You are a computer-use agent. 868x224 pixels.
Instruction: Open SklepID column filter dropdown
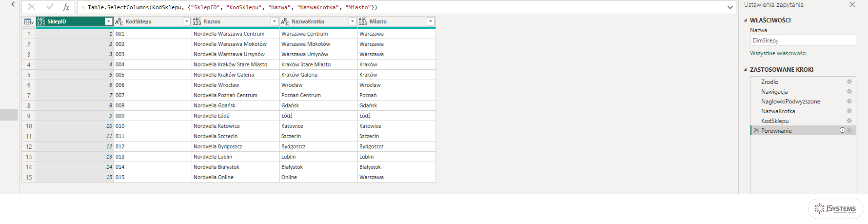[x=109, y=21]
